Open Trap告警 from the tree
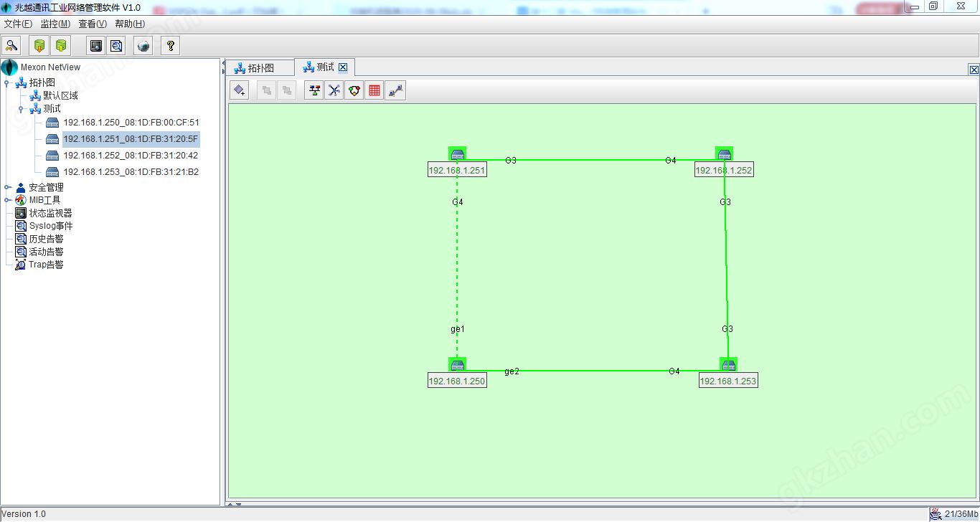Screen dimensions: 980x522 click(46, 265)
